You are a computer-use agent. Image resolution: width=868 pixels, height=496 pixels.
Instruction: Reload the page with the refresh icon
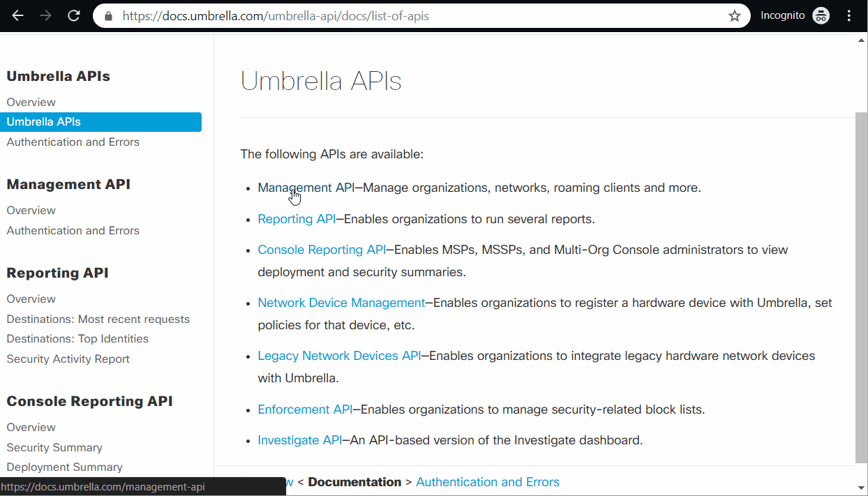(74, 15)
